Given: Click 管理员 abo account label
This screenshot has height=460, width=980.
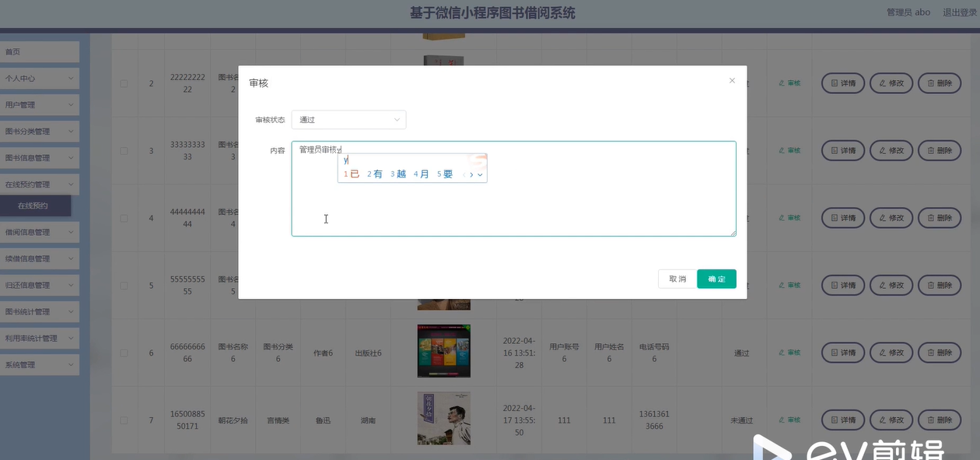Looking at the screenshot, I should coord(908,12).
